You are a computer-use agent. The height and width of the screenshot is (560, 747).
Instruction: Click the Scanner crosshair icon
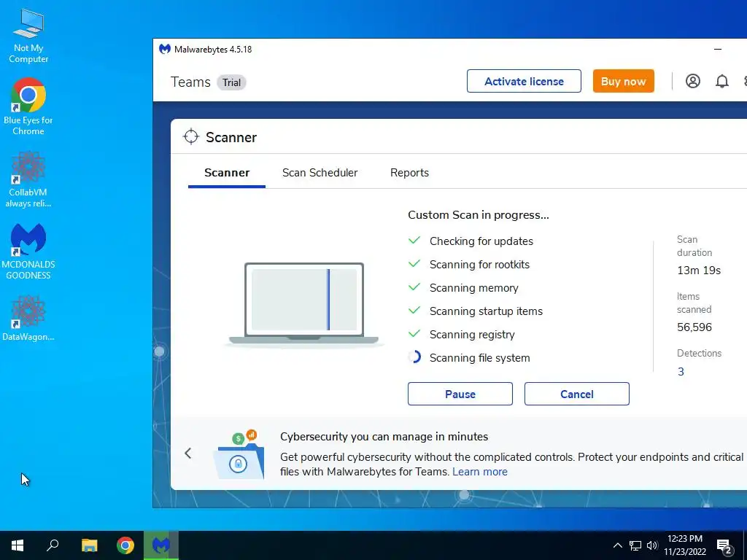(191, 136)
